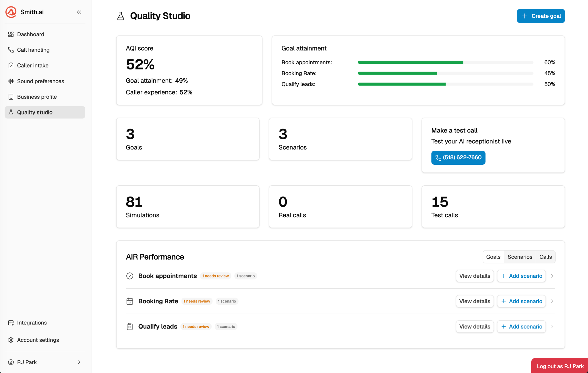Click the Business profile building icon
The image size is (588, 373).
(11, 97)
